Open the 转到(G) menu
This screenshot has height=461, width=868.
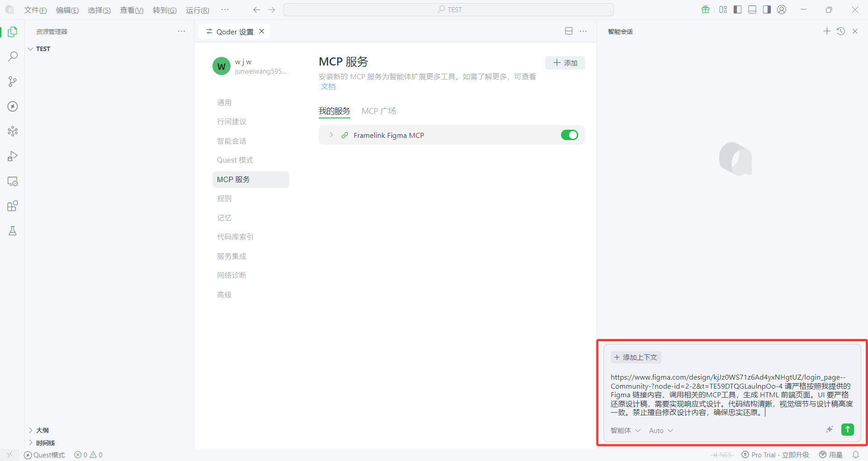165,10
